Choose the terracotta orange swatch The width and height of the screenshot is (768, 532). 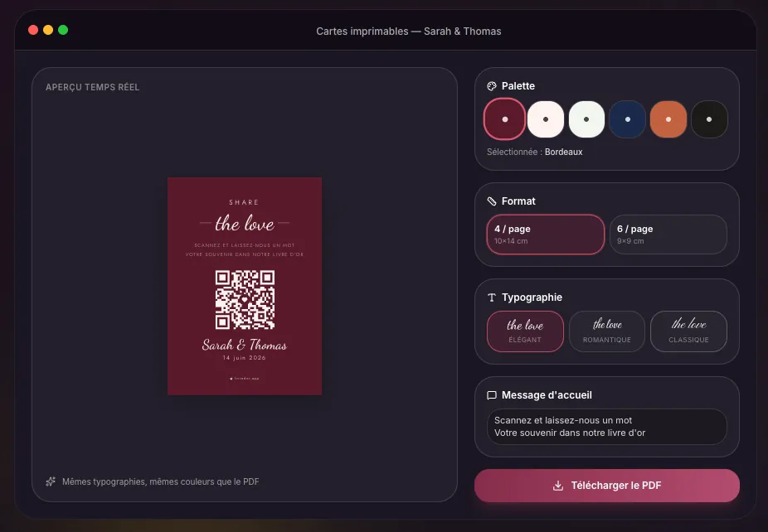[668, 119]
